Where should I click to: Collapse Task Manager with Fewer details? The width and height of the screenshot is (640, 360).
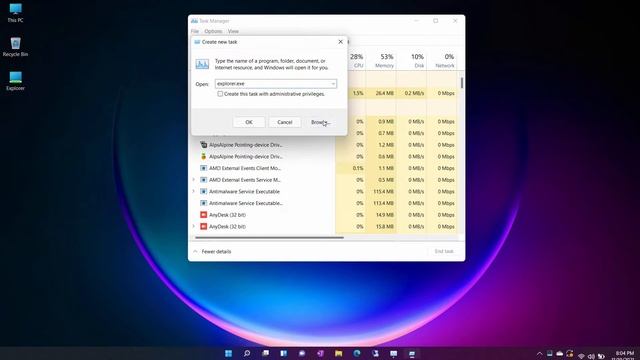click(212, 251)
